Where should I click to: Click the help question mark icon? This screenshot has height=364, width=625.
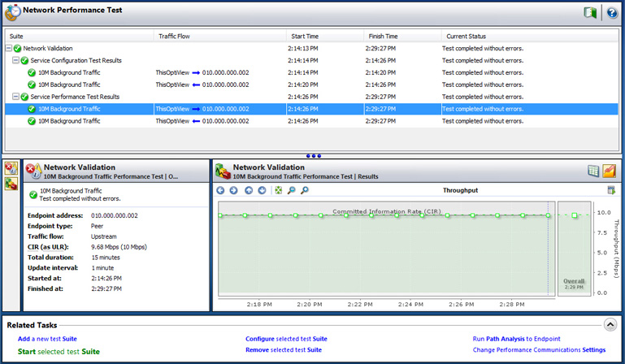610,13
